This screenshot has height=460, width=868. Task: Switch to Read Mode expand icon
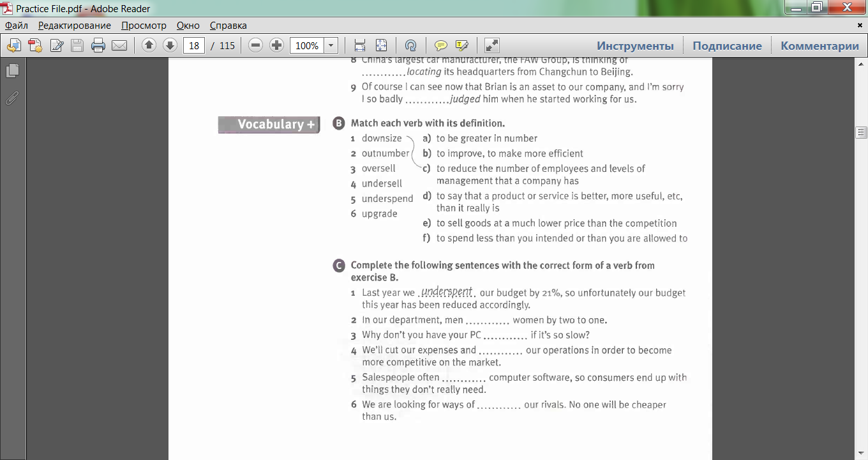[491, 45]
